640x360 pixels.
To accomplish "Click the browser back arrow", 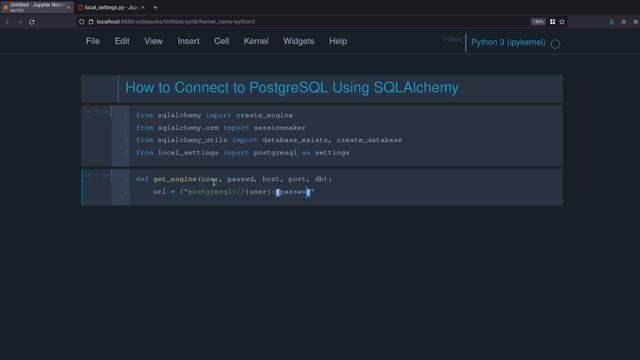I will click(7, 22).
